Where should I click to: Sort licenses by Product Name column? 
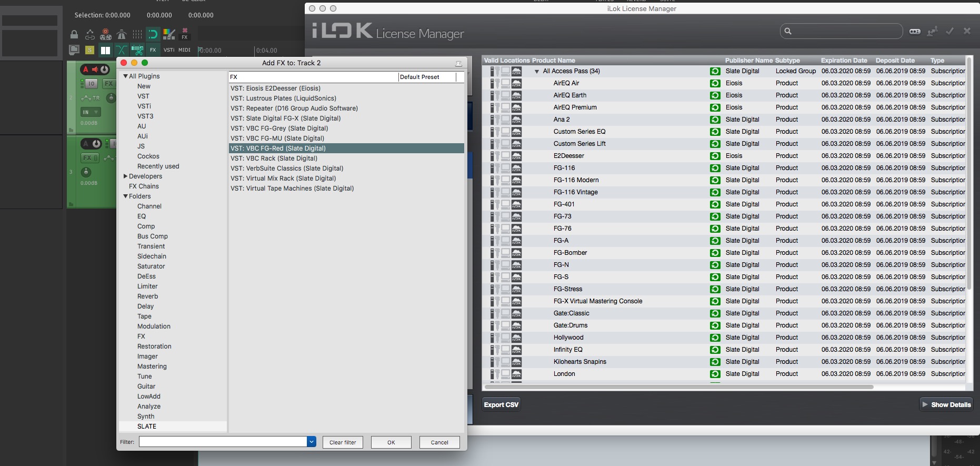tap(554, 61)
